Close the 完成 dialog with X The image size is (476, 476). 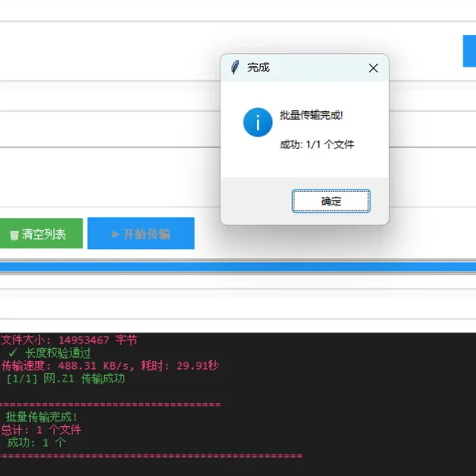[x=373, y=68]
